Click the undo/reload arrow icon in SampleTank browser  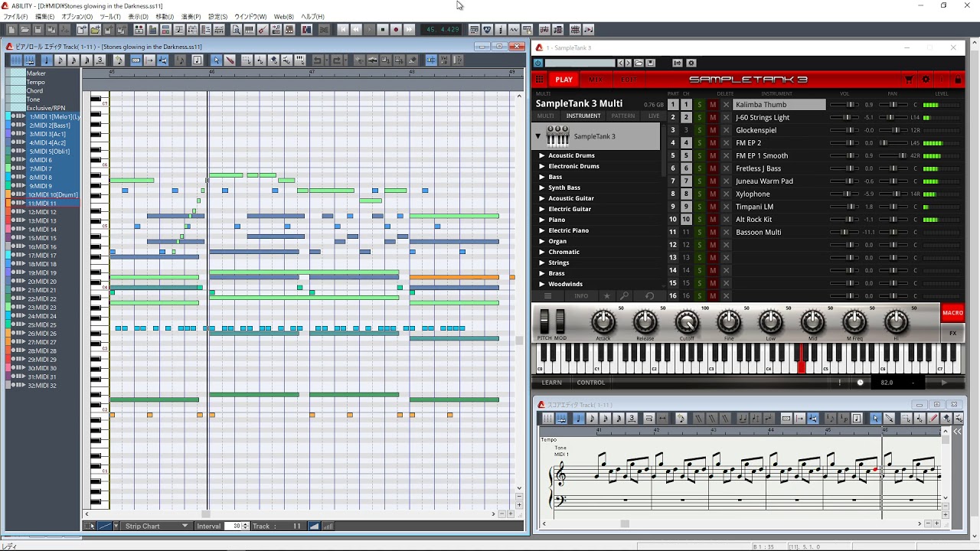tap(649, 295)
